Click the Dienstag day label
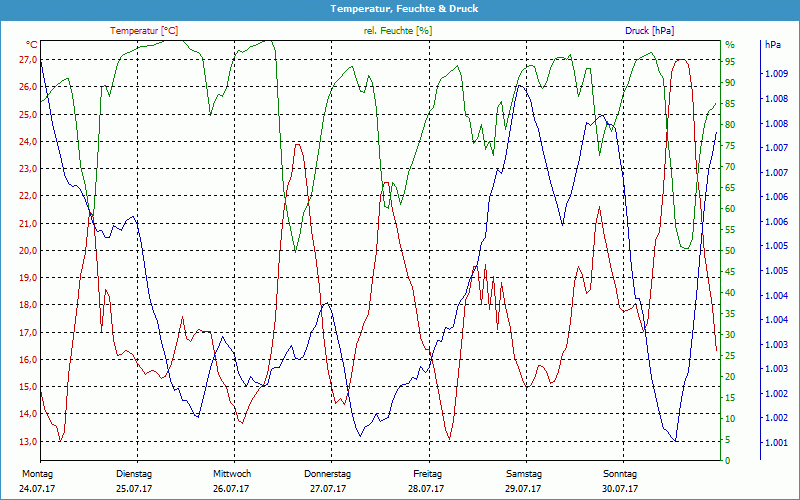 [134, 474]
